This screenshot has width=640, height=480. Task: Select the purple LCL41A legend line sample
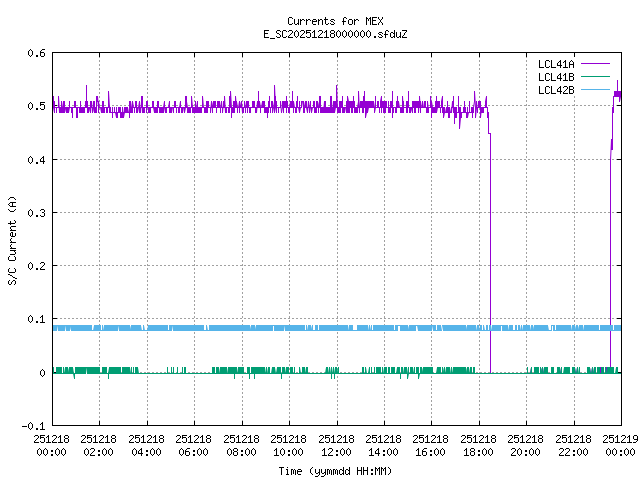(594, 64)
